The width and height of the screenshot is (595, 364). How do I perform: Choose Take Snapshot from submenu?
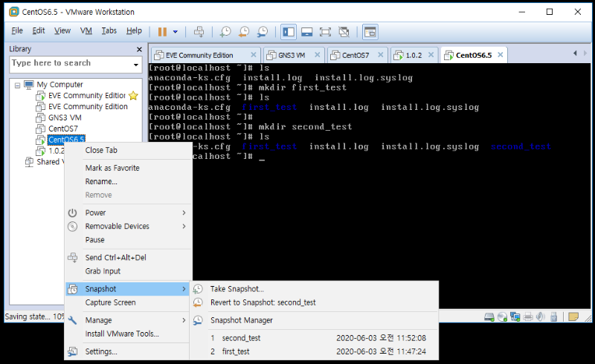(237, 289)
